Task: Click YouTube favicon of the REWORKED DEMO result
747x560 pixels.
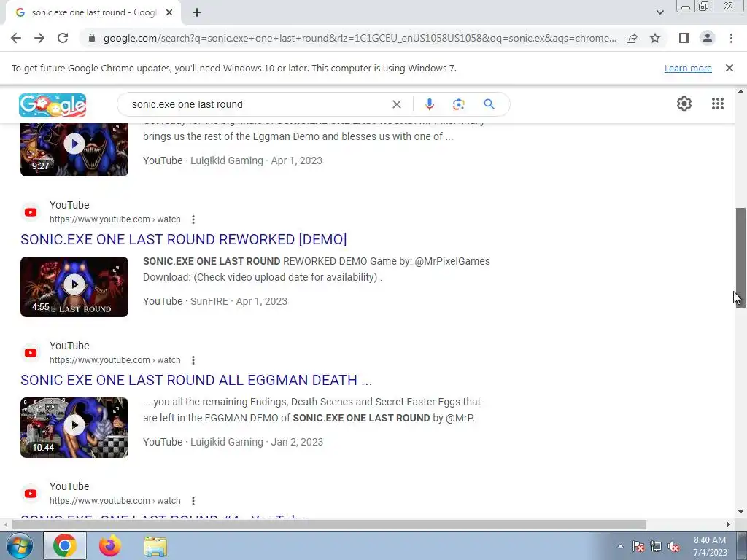Action: pos(31,212)
